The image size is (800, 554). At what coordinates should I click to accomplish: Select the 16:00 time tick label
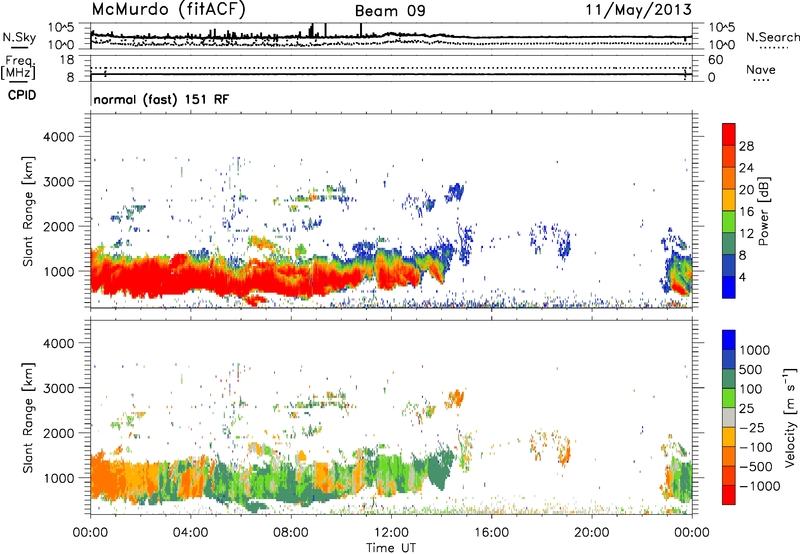point(491,533)
